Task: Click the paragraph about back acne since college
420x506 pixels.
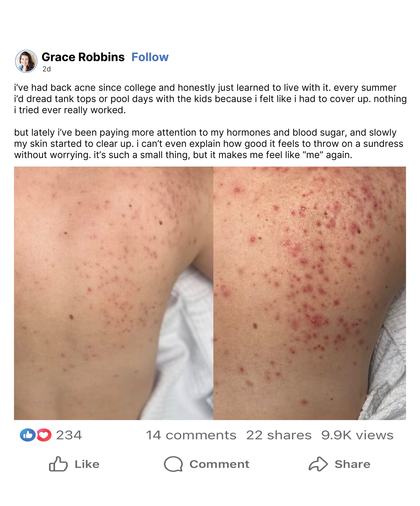Action: point(210,99)
